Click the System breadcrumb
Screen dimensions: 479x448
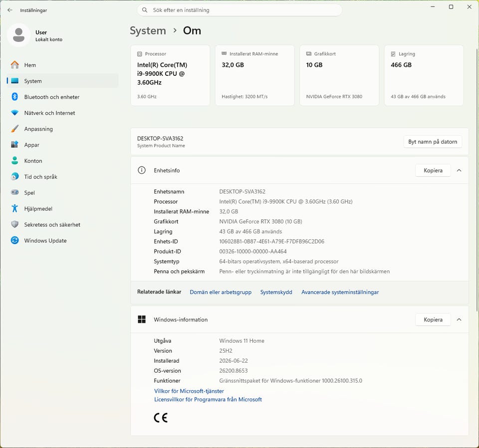(x=148, y=30)
